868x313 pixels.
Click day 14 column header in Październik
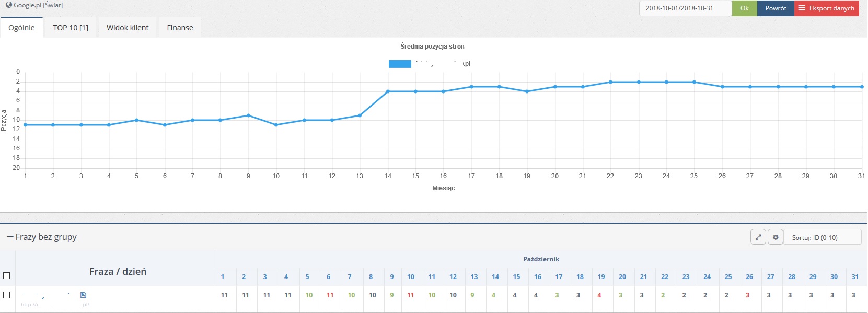click(495, 277)
